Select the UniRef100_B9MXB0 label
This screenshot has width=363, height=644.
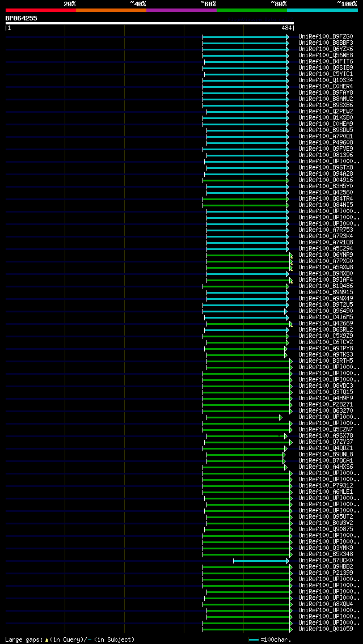click(x=326, y=274)
